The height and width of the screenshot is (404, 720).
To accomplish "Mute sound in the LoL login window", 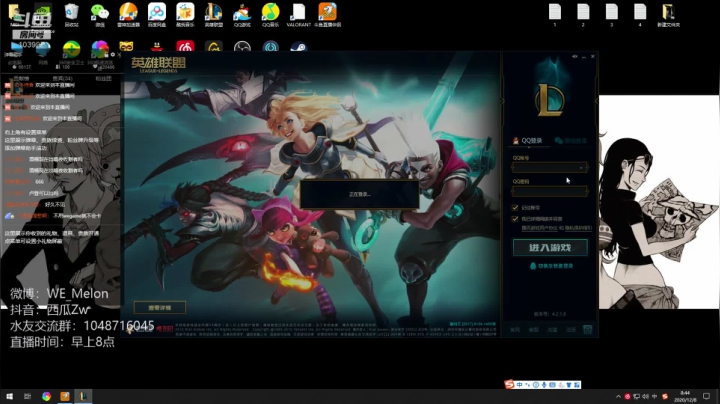I will tap(574, 56).
